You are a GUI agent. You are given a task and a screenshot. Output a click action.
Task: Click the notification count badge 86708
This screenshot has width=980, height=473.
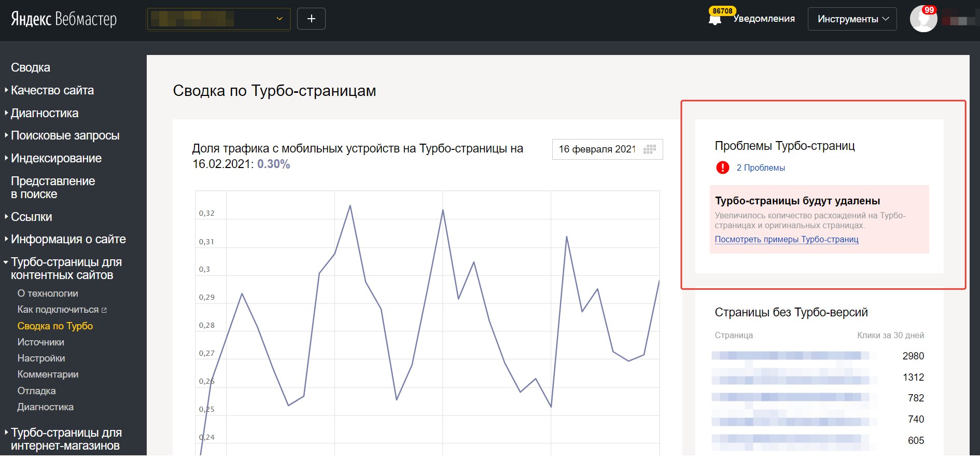[x=722, y=11]
